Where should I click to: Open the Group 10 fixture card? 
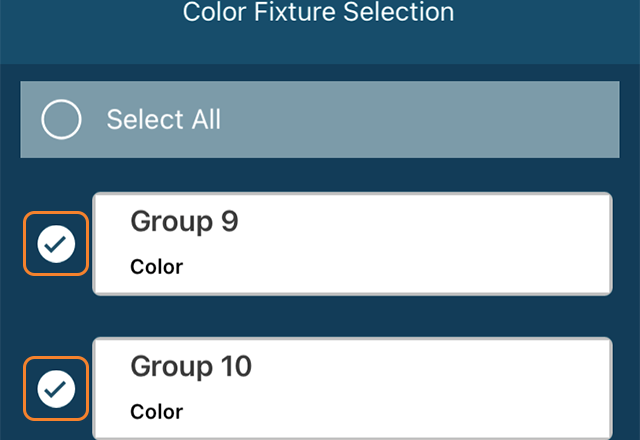click(x=352, y=389)
